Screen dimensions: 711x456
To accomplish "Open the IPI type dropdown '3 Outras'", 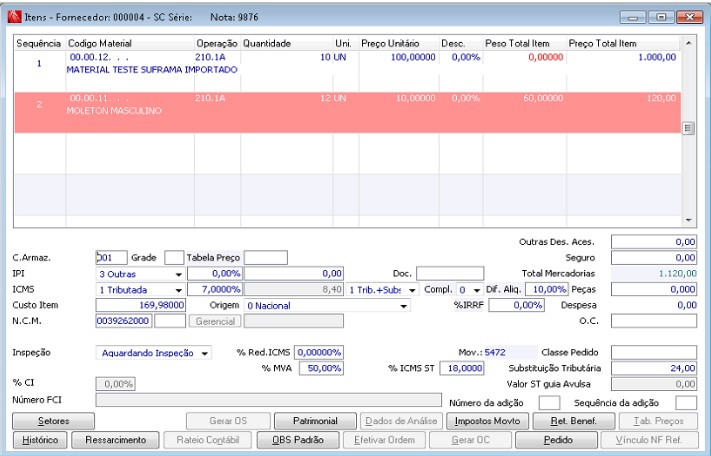I will coord(140,274).
